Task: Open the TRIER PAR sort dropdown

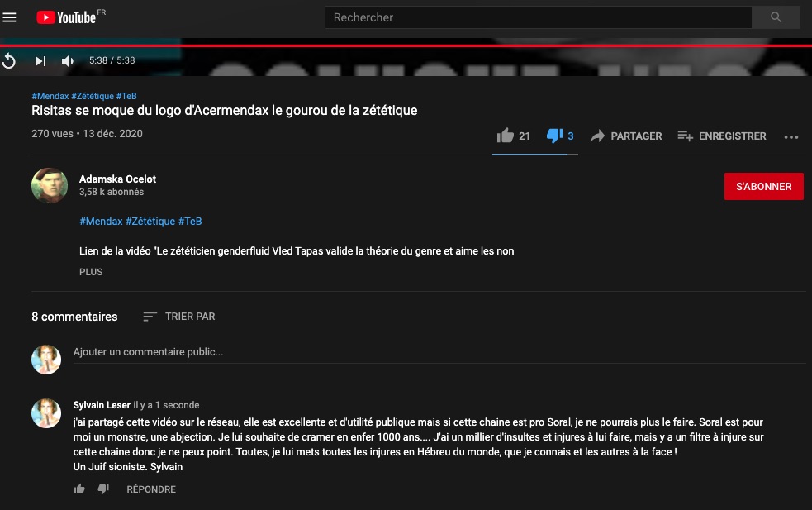Action: tap(179, 316)
